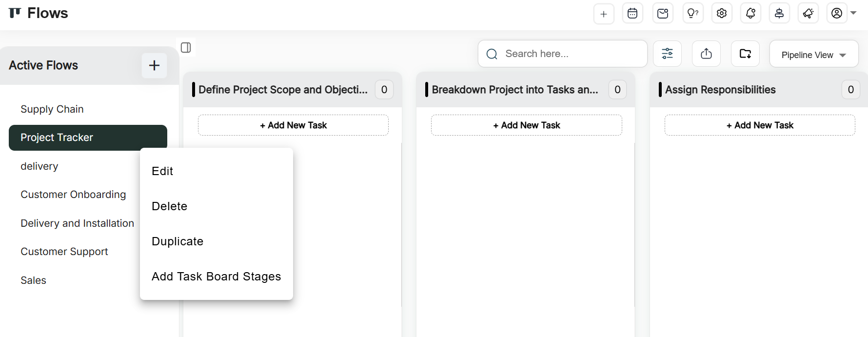Open the Supply Chain flow
The image size is (868, 337).
(x=52, y=109)
